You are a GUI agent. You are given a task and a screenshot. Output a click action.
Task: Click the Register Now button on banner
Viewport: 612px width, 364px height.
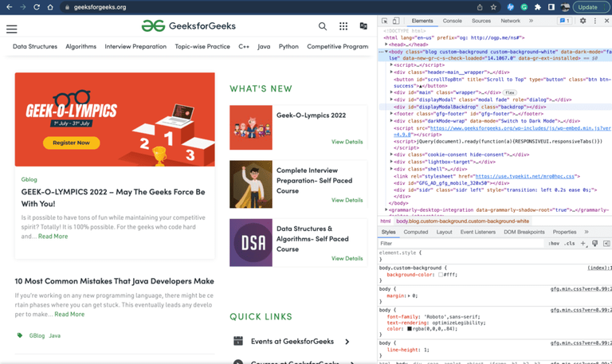point(71,143)
